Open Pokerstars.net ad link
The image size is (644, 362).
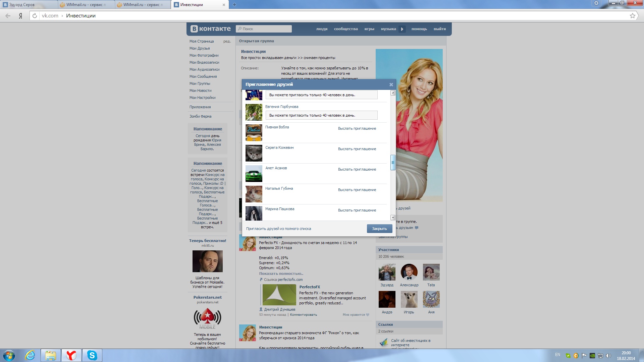[x=207, y=297]
